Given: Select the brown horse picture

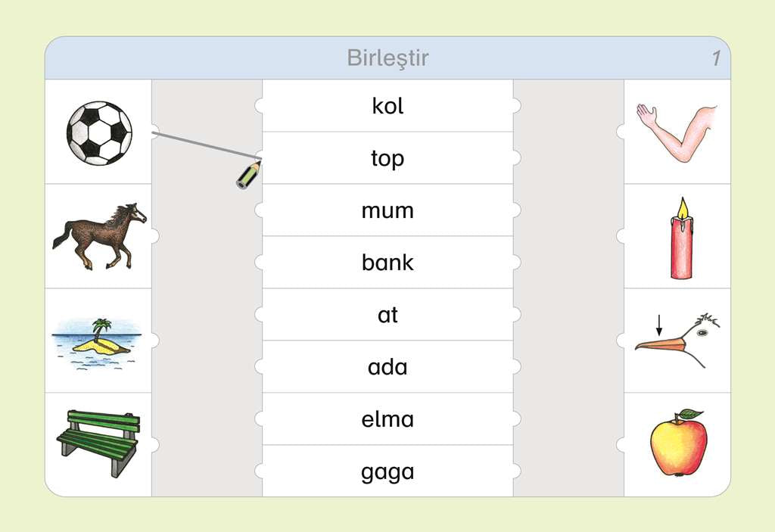Looking at the screenshot, I should click(99, 235).
